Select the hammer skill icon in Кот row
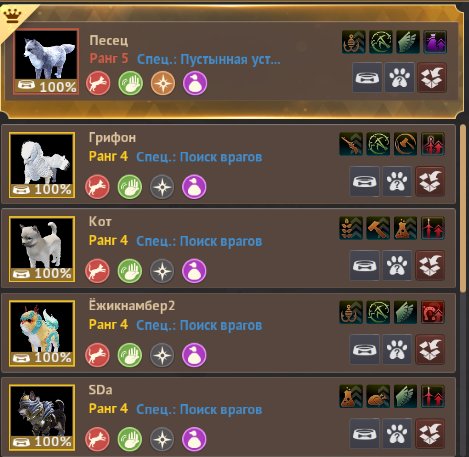 pos(378,228)
